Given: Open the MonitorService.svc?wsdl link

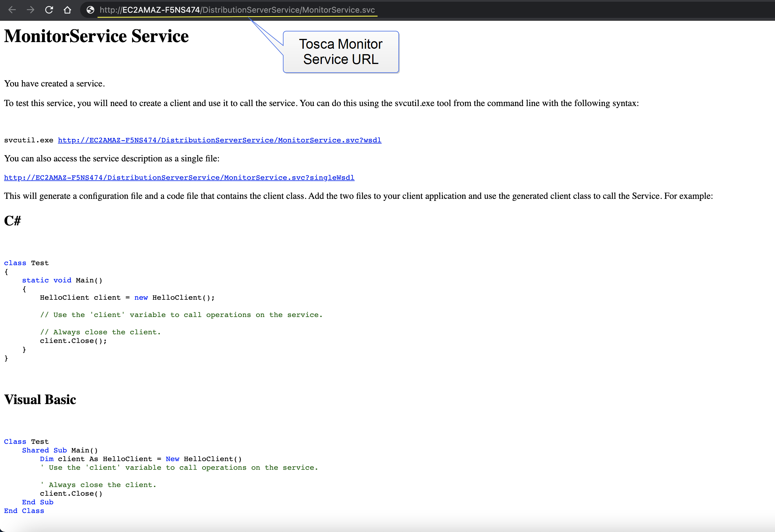Looking at the screenshot, I should point(220,140).
